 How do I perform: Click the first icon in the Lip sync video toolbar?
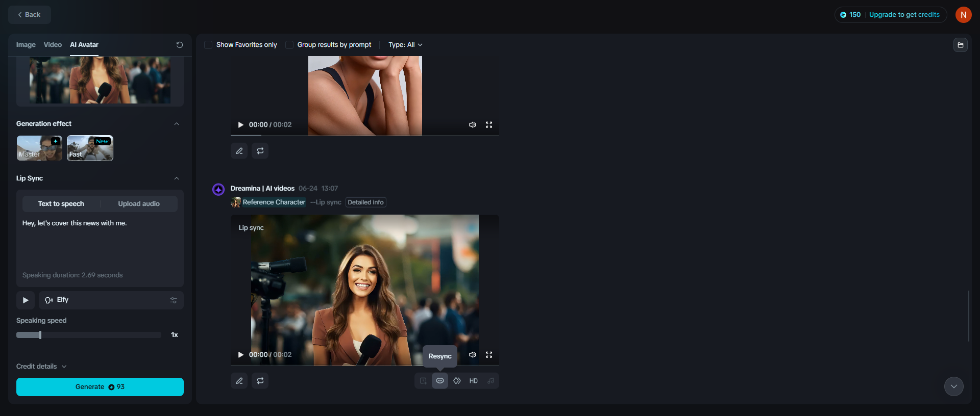click(424, 381)
